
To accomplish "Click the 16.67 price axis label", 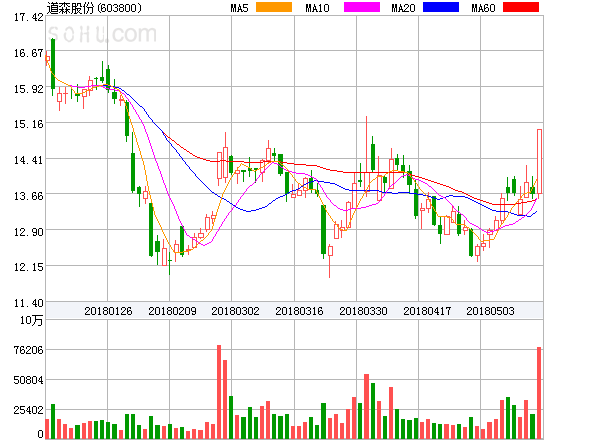I will coord(29,53).
